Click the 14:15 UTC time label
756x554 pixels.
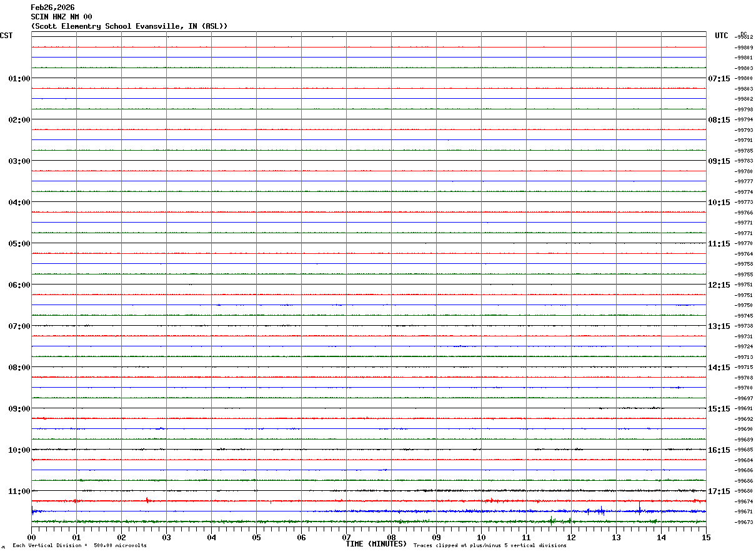[x=719, y=368]
